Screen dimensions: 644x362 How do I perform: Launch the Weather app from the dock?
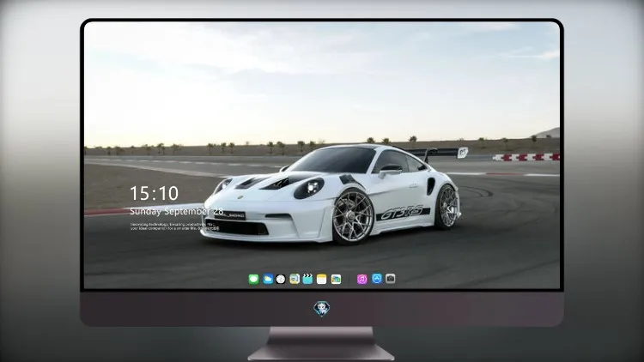(268, 279)
